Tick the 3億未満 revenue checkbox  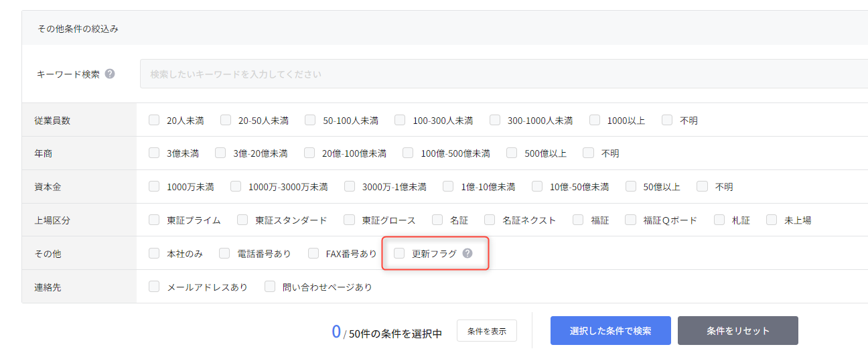coord(154,153)
